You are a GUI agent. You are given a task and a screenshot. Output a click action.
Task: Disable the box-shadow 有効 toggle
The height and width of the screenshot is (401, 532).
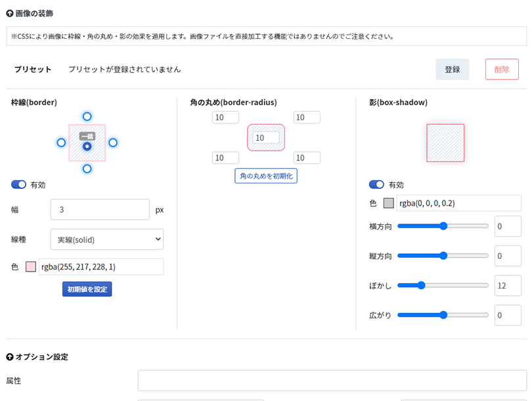[376, 184]
